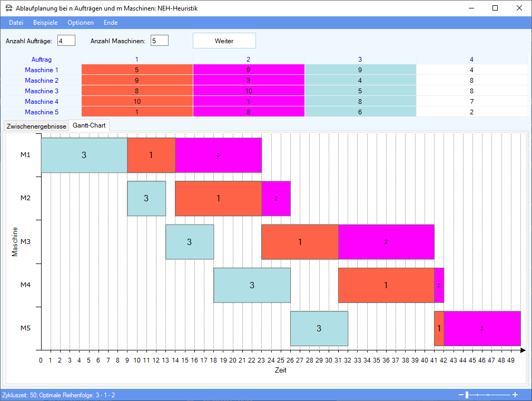Click the magenta job 2 bar on M5
The height and width of the screenshot is (401, 532).
(x=481, y=328)
